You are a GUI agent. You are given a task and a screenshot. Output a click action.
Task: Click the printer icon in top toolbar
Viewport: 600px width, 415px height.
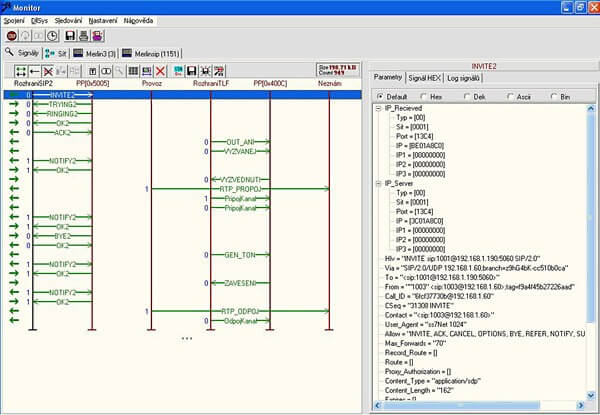pos(84,36)
